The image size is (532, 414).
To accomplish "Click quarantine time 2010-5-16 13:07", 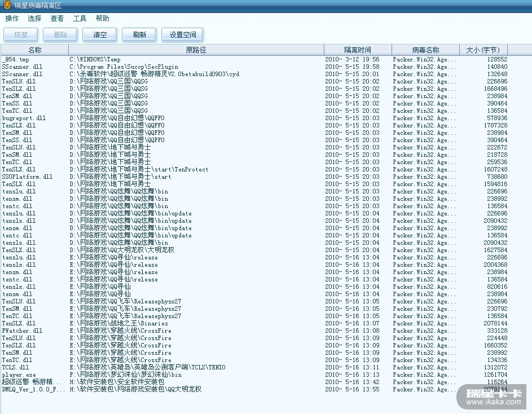I will tap(352, 323).
